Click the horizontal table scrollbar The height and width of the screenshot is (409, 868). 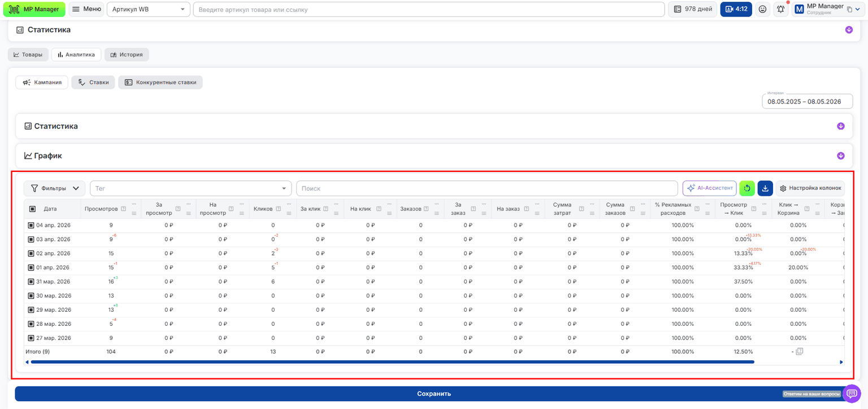[392, 362]
